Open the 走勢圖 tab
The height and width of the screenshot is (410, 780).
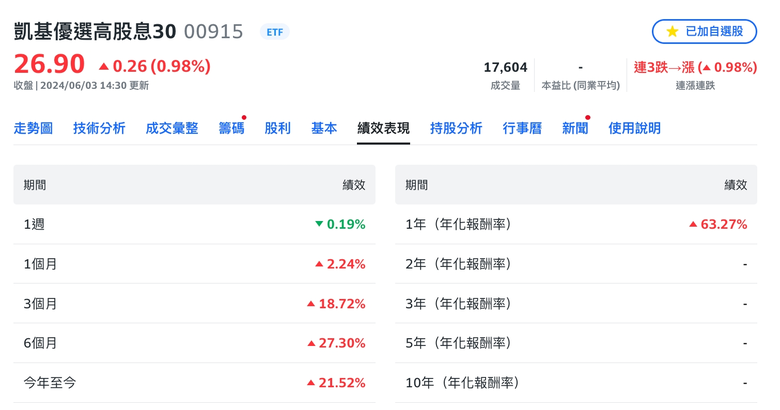[x=33, y=128]
